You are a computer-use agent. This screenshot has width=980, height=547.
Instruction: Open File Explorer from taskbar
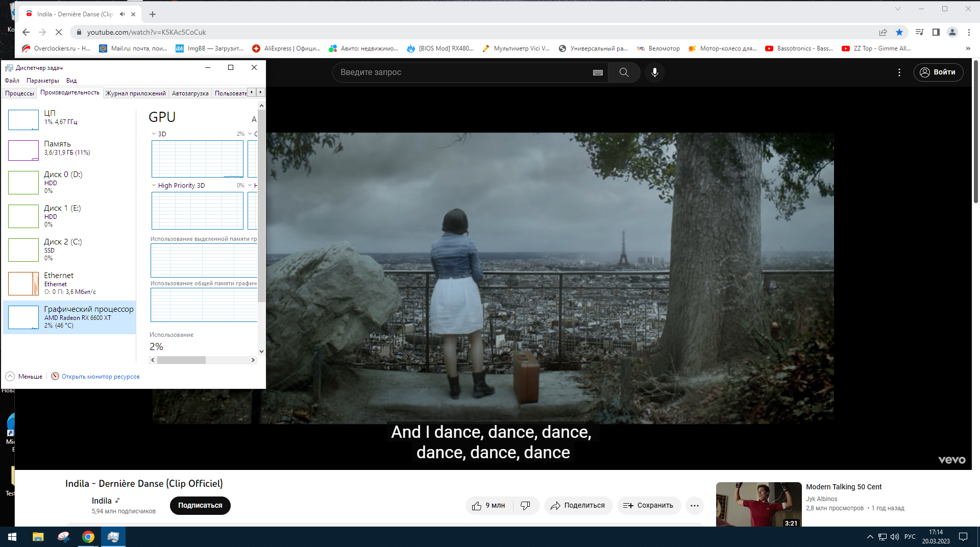tap(38, 537)
